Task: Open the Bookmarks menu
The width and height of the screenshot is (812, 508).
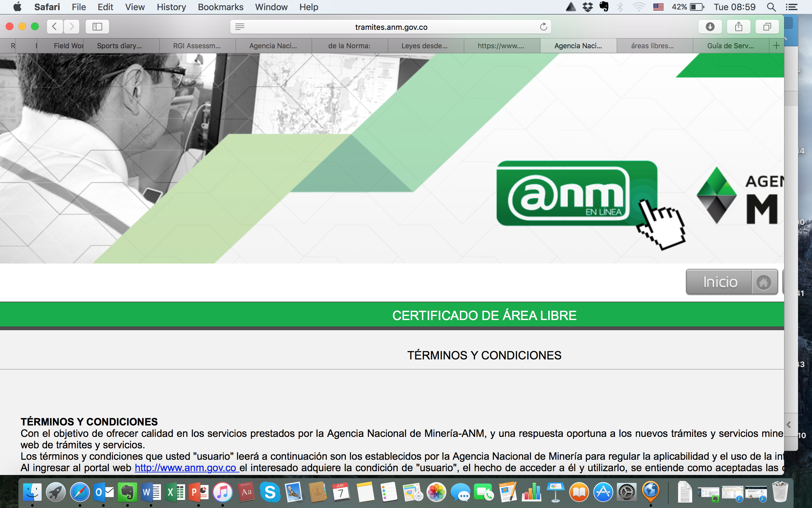Action: coord(220,7)
